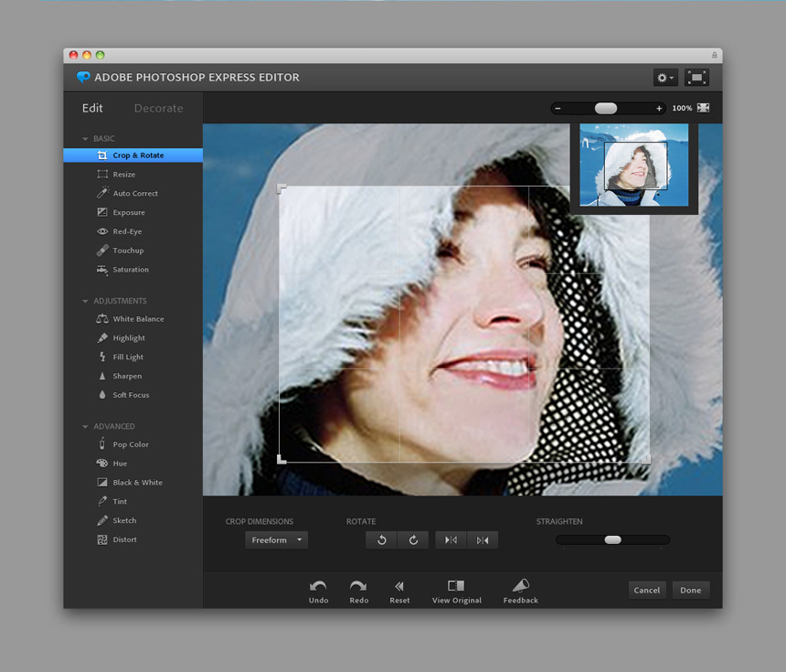Click the Straighten slider handle
Viewport: 786px width, 672px height.
click(612, 539)
